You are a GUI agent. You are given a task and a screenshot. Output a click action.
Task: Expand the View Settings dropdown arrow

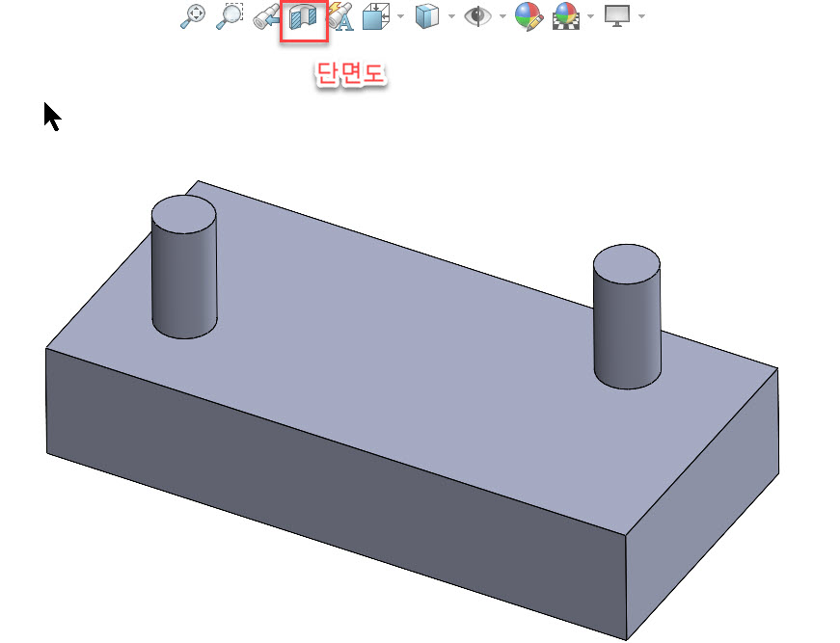pyautogui.click(x=641, y=16)
